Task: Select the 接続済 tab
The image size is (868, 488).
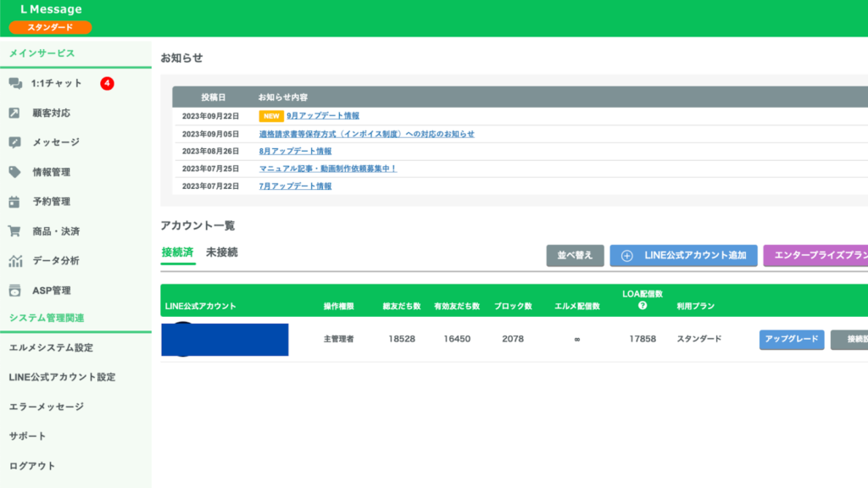Action: (x=177, y=252)
